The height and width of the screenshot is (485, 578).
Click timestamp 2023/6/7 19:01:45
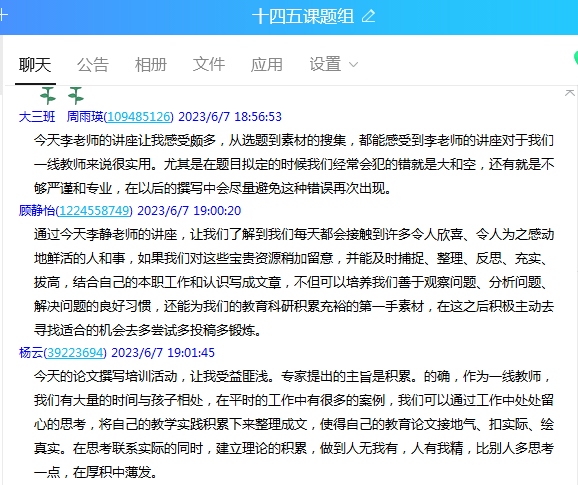point(163,353)
